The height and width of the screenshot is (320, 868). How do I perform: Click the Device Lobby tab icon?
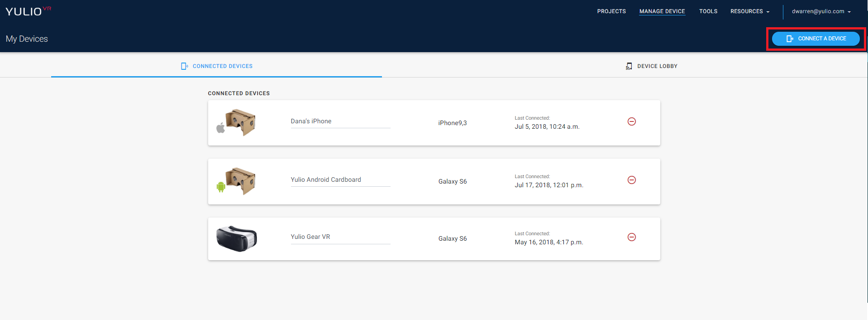coord(629,66)
